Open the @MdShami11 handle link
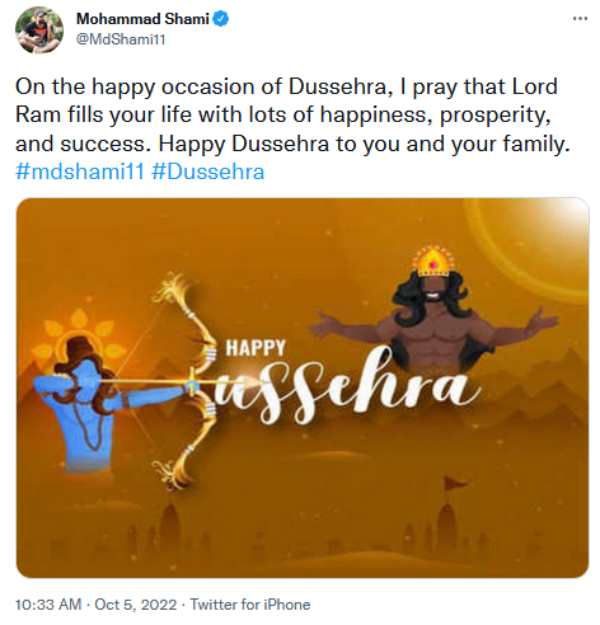 [x=120, y=40]
